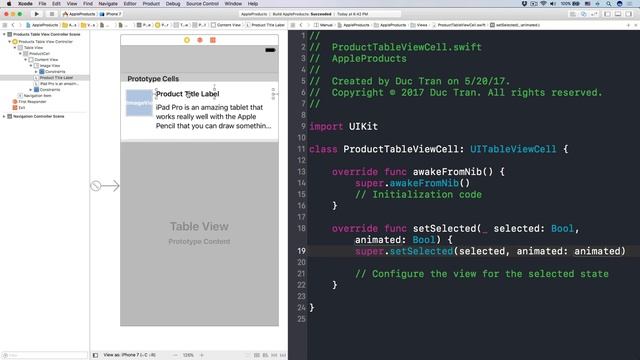This screenshot has width=640, height=360.
Task: Click Views folder in assistant jump bar
Action: [419, 25]
